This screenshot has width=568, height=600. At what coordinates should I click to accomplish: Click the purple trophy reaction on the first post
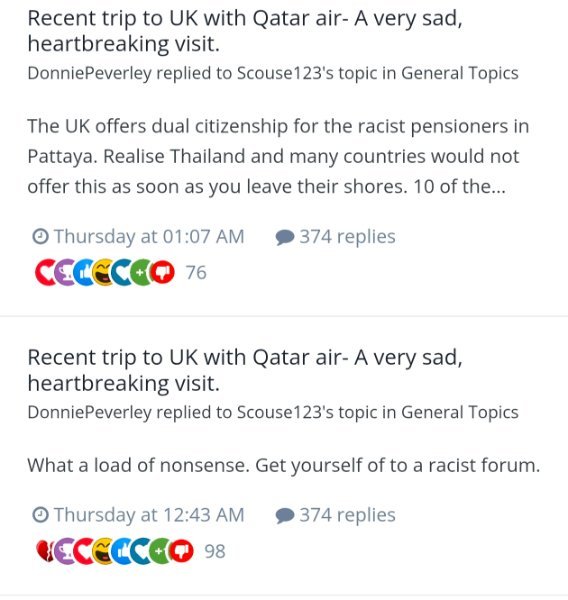(63, 272)
